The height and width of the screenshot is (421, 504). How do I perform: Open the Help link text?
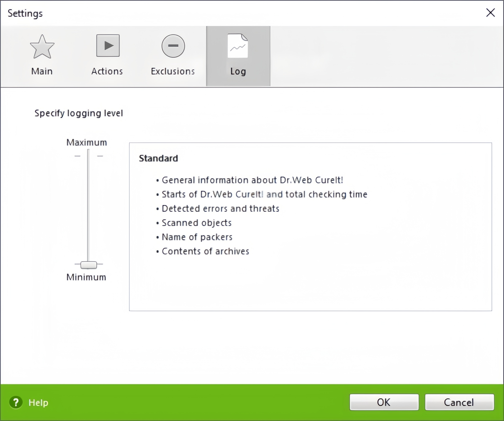[38, 403]
